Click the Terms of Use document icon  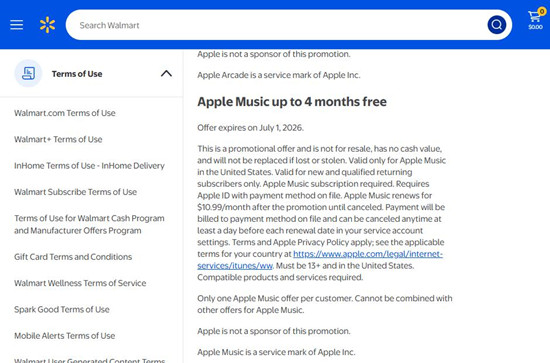point(28,73)
